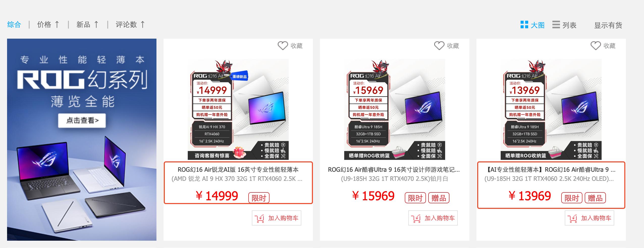Click heart icon on the ¥15969 laptop
The width and height of the screenshot is (644, 248).
pos(439,46)
